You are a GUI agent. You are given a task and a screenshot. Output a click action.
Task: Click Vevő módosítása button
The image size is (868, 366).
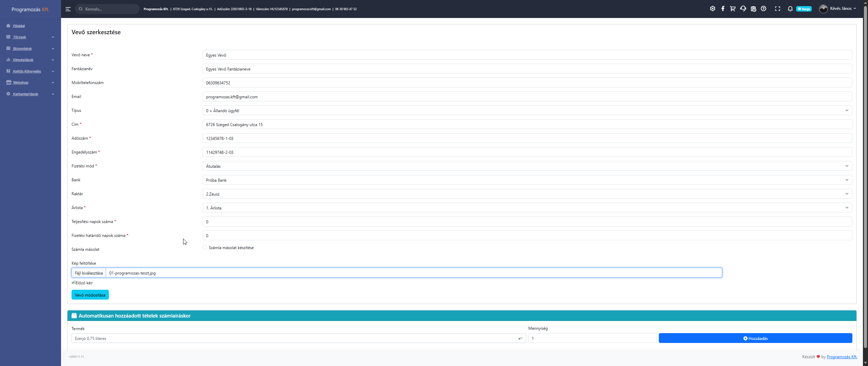[x=90, y=295]
